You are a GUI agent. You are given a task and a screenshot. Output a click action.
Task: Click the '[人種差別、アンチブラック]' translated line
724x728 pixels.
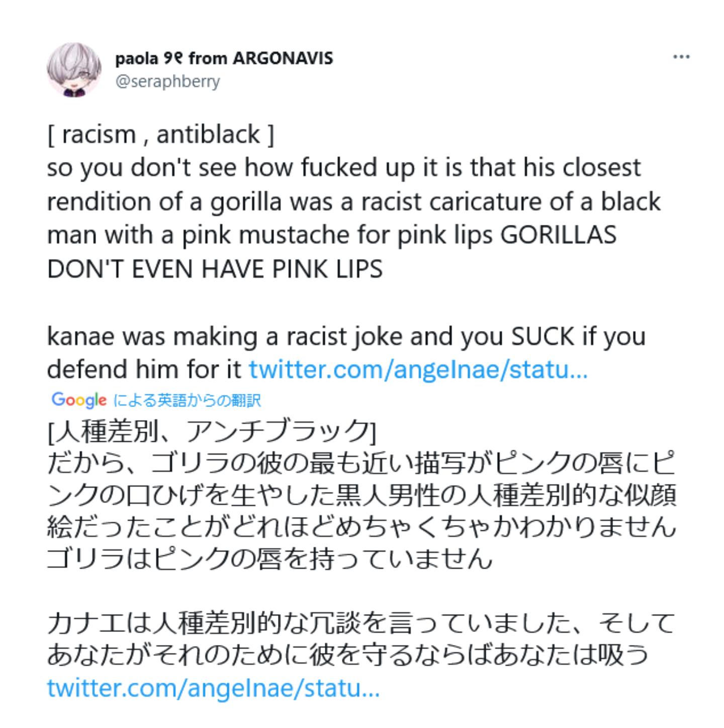(x=211, y=432)
